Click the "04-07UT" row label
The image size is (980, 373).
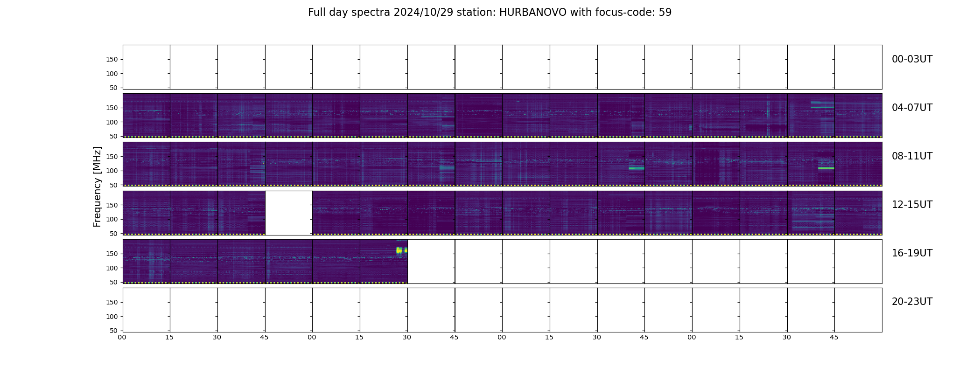click(x=912, y=108)
